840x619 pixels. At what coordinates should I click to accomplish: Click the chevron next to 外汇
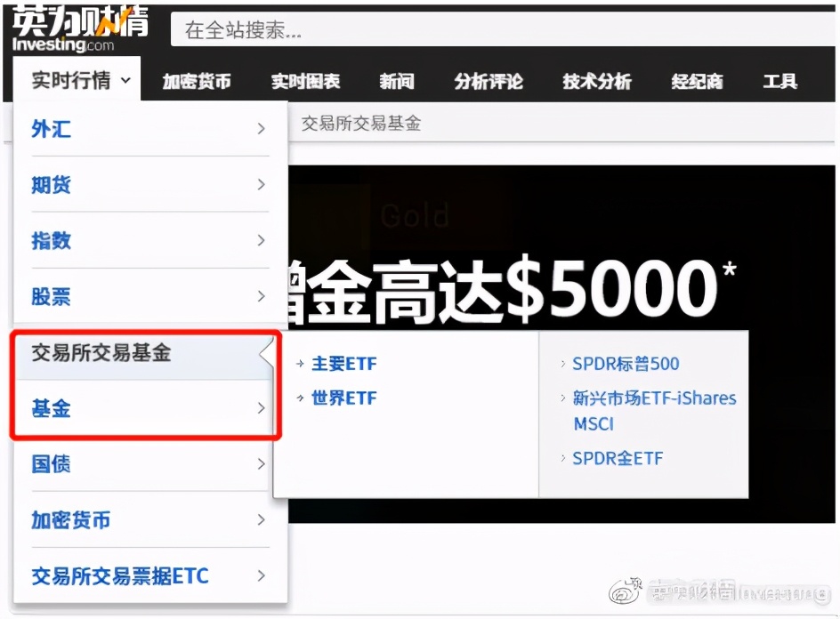pyautogui.click(x=261, y=128)
